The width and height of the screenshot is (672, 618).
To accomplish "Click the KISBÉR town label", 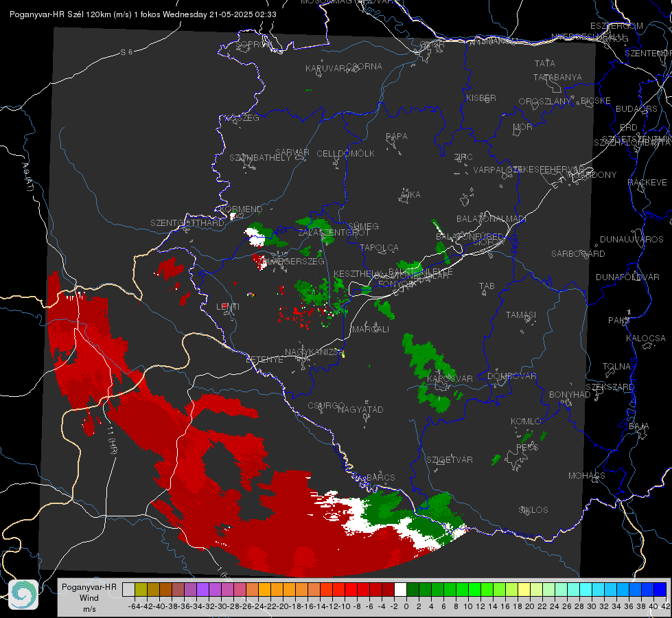I will point(481,98).
